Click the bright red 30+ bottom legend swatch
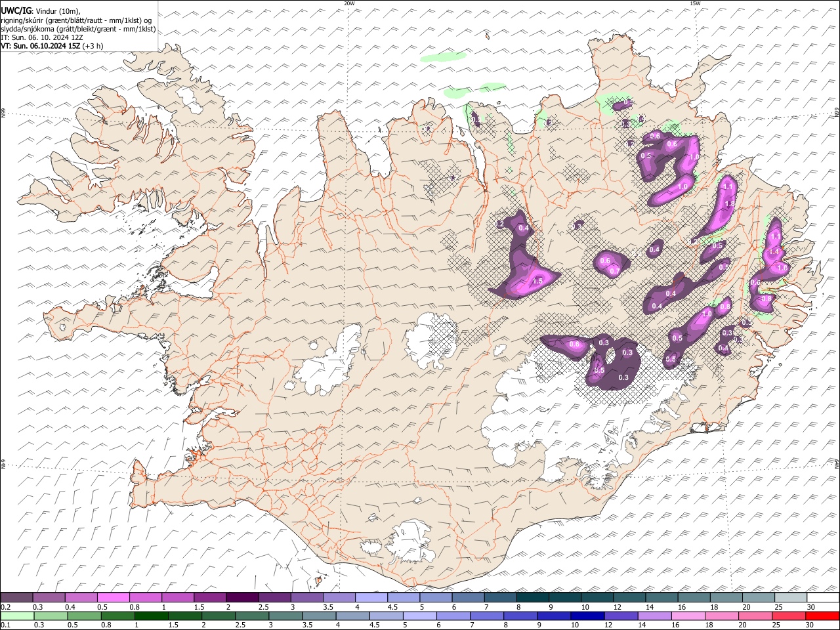 click(x=823, y=616)
